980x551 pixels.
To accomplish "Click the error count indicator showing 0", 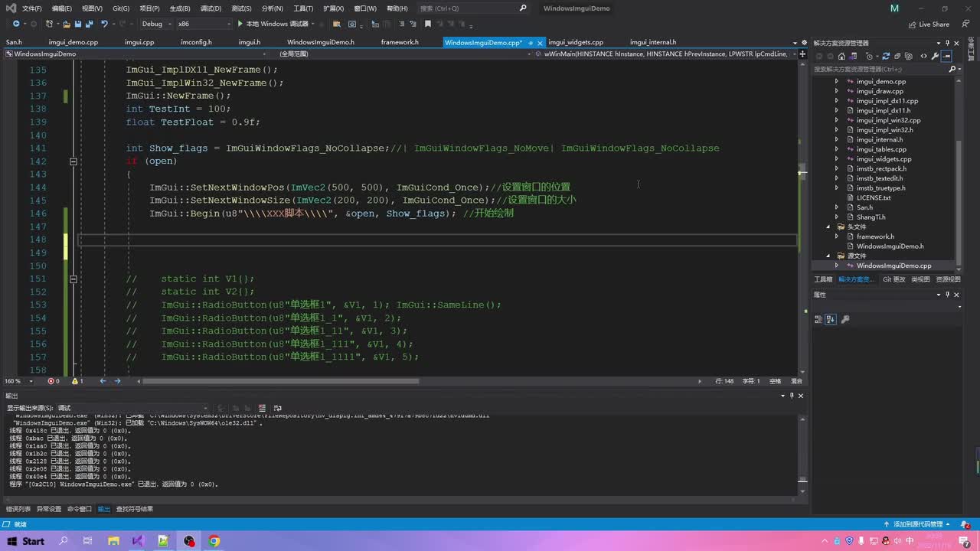I will click(54, 381).
